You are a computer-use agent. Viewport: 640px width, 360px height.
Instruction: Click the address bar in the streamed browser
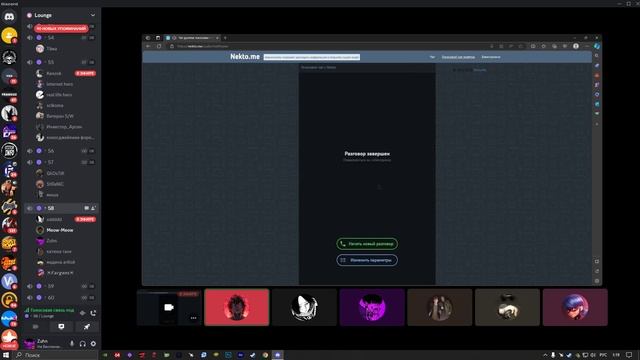coord(327,46)
